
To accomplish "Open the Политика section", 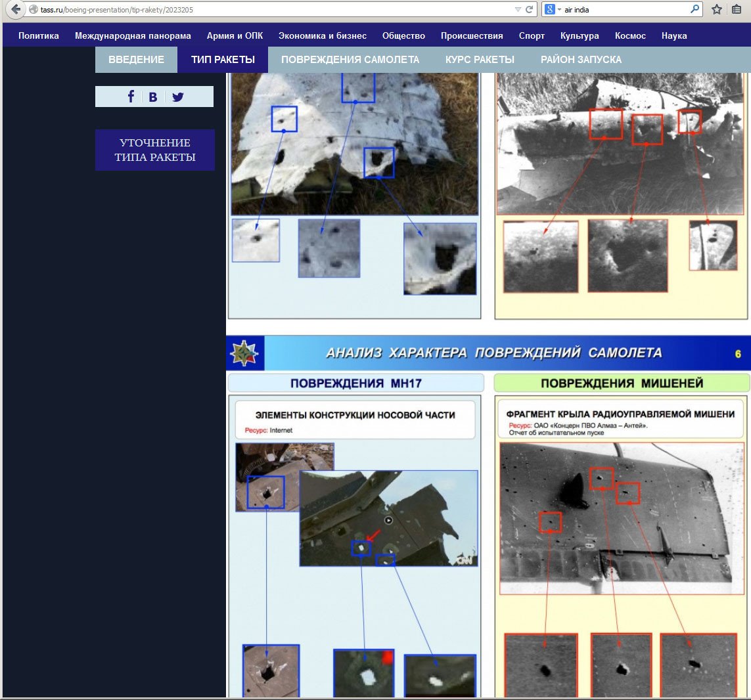I will tap(39, 36).
